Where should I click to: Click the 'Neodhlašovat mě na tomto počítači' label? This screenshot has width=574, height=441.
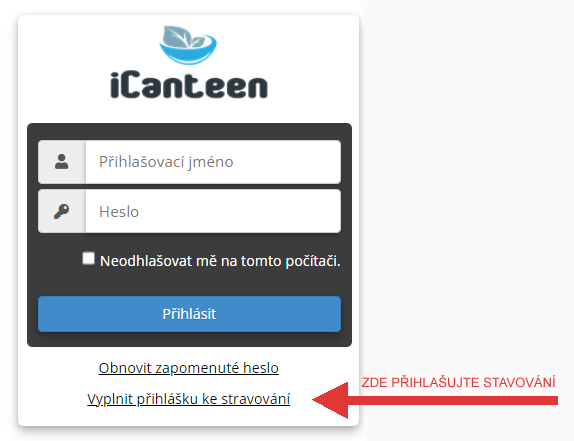pos(220,261)
